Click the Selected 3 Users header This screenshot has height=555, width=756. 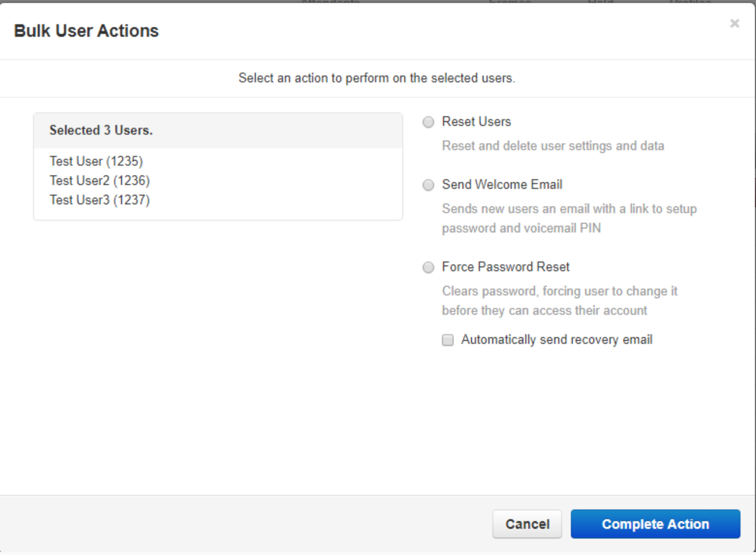tap(101, 130)
